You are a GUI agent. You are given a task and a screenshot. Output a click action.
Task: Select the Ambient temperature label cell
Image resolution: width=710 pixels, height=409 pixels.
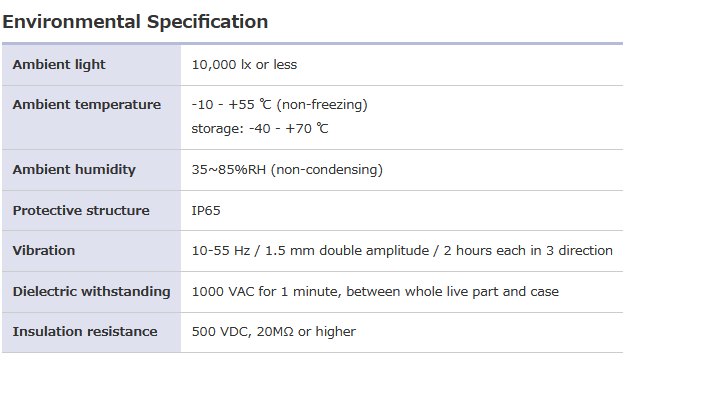(86, 105)
